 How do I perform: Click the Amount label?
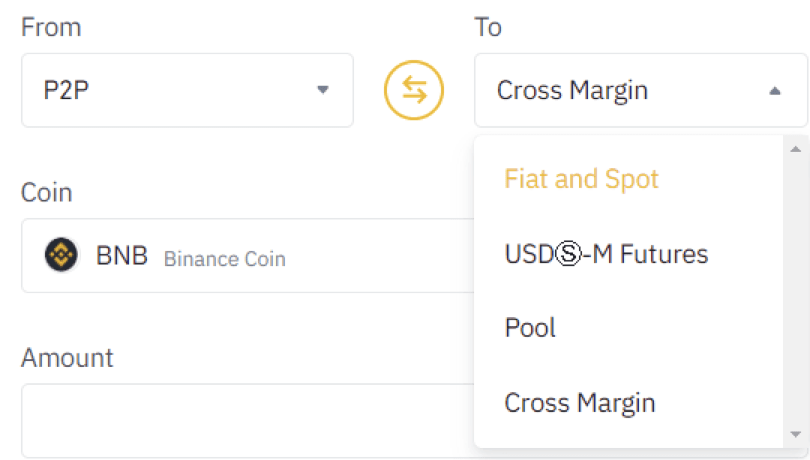point(67,358)
